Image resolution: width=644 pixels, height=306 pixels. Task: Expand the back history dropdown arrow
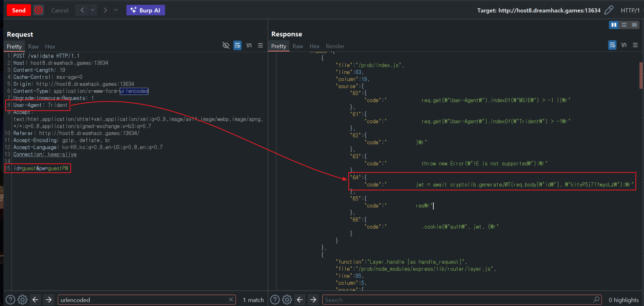coord(93,10)
